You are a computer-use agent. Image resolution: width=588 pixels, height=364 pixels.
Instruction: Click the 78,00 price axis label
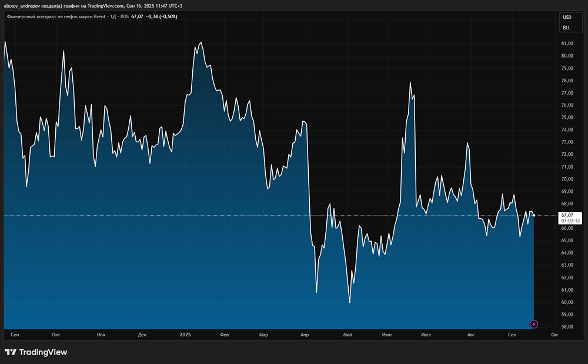pos(567,81)
